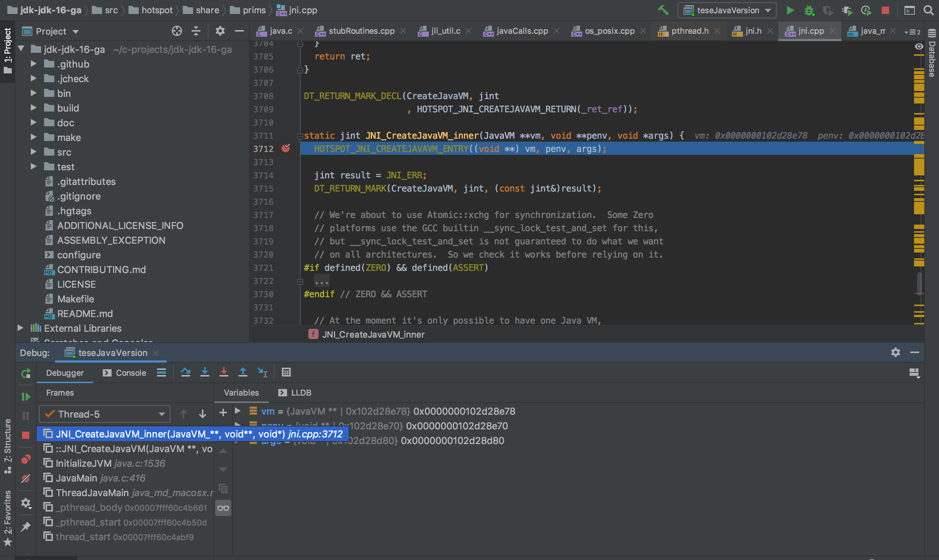939x560 pixels.
Task: Click the JNI_CreateJavaVM_inner breadcrumb
Action: coord(373,334)
